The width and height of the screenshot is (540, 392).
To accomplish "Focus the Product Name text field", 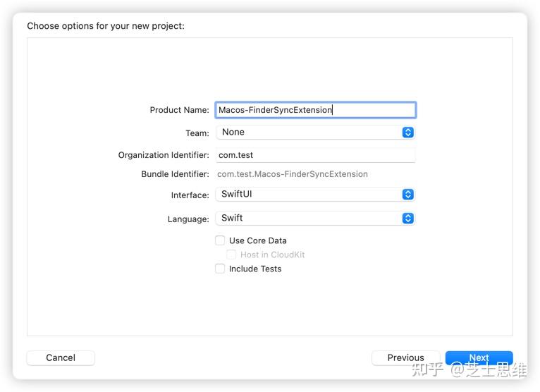I will click(315, 110).
